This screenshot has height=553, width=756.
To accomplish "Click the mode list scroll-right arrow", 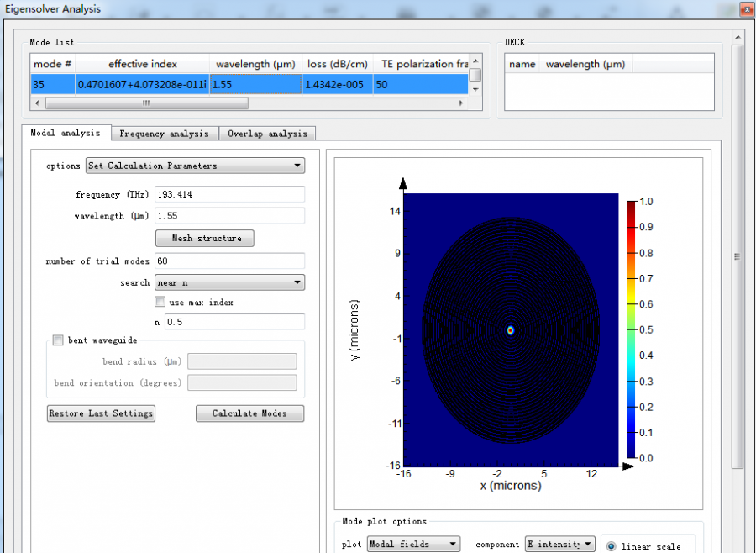I will (x=461, y=103).
